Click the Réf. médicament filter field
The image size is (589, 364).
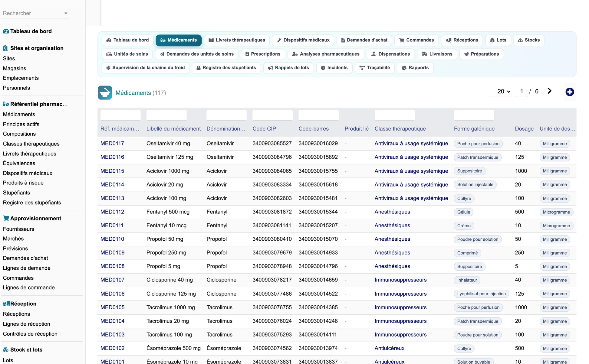pyautogui.click(x=120, y=115)
